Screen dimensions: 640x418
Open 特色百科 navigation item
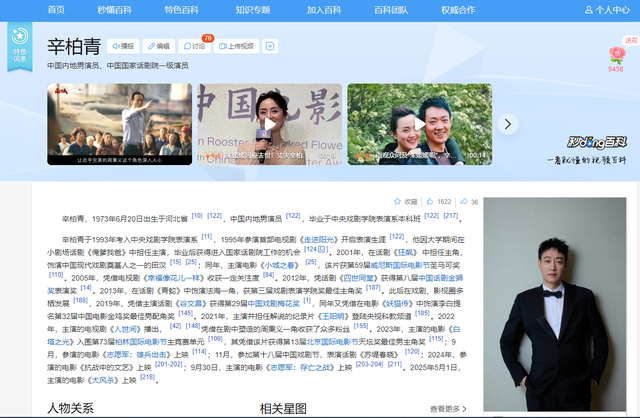[181, 10]
